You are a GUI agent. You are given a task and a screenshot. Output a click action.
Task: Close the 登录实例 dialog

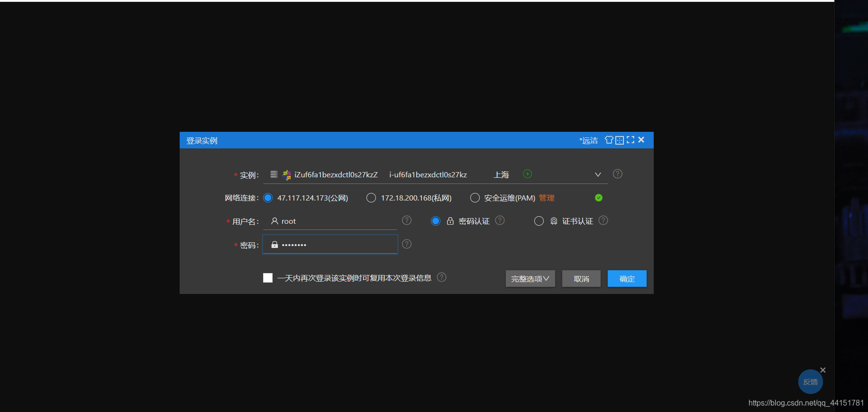[641, 140]
